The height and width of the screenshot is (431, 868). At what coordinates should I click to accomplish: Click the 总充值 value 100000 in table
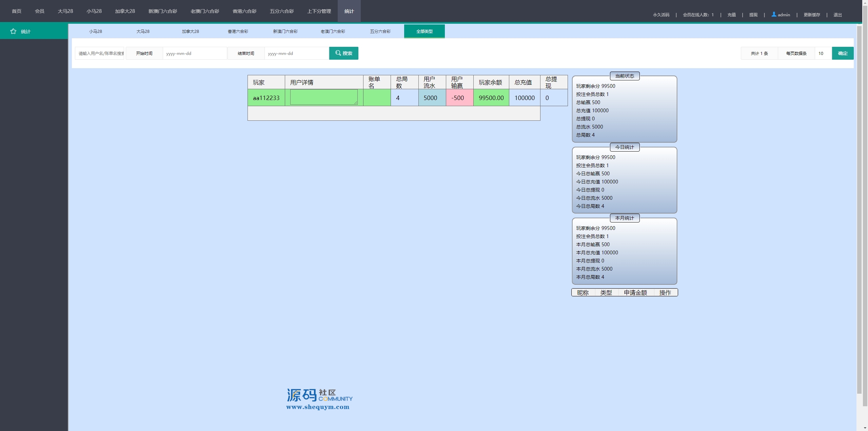525,98
